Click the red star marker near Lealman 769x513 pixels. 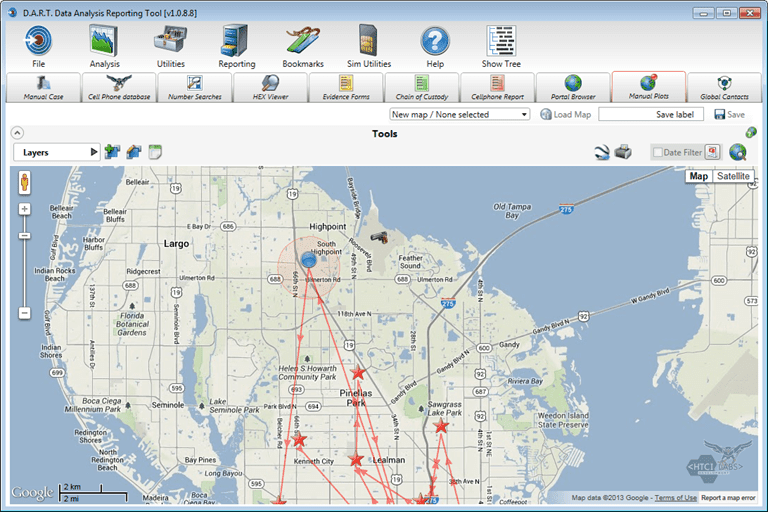356,460
